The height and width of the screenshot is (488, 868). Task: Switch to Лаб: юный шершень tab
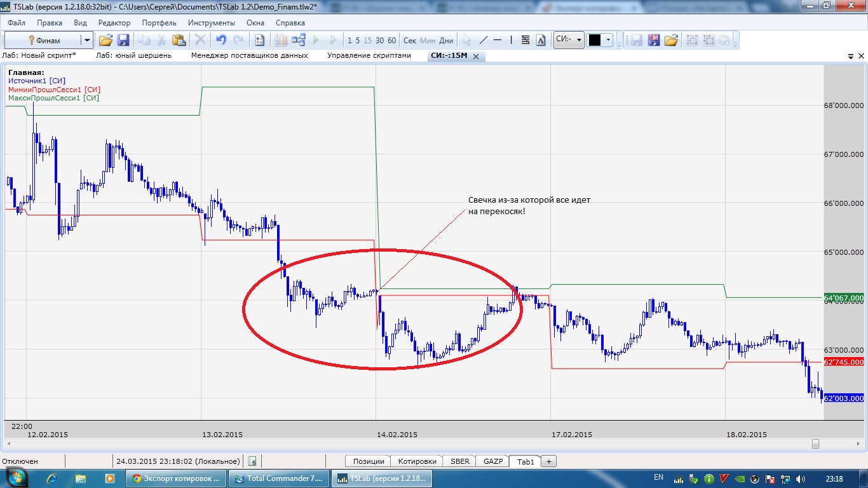coord(133,55)
